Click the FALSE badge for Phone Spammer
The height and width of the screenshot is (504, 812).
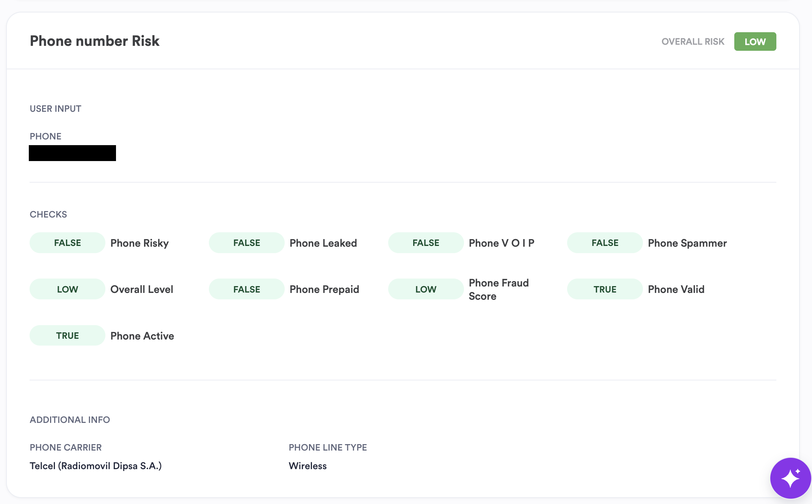(x=605, y=243)
